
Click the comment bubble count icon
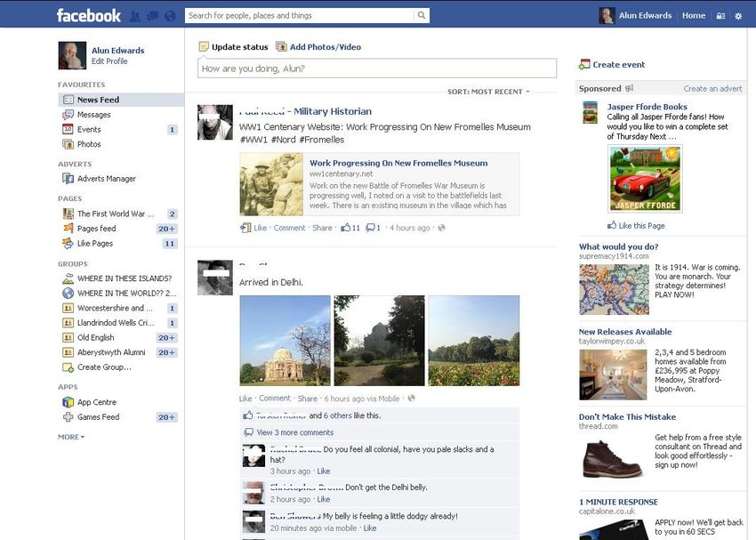point(374,228)
